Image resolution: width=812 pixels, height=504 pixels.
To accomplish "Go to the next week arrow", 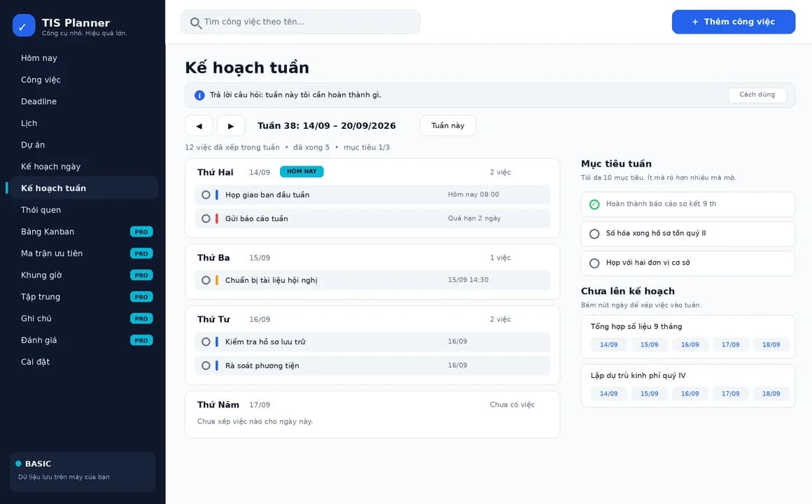I will (231, 126).
